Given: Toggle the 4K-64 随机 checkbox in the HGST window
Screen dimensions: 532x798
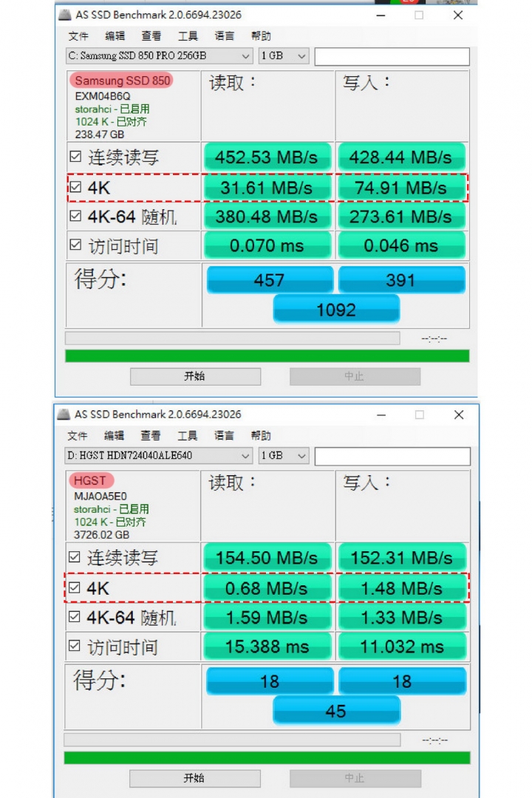Looking at the screenshot, I should 75,616.
